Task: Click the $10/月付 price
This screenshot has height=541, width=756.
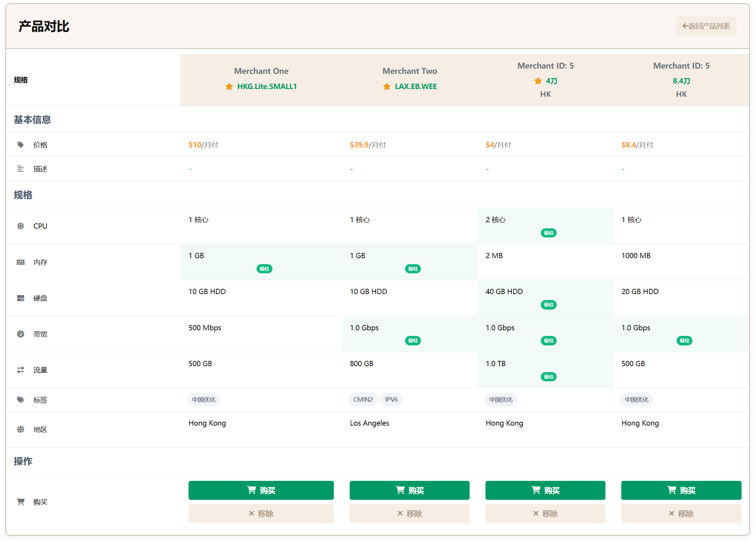Action: pyautogui.click(x=203, y=145)
